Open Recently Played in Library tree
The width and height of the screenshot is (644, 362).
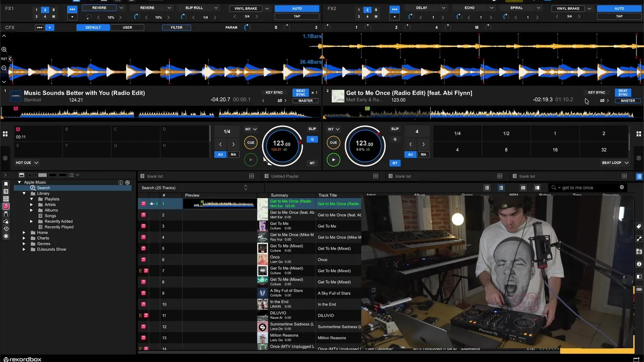coord(59,227)
